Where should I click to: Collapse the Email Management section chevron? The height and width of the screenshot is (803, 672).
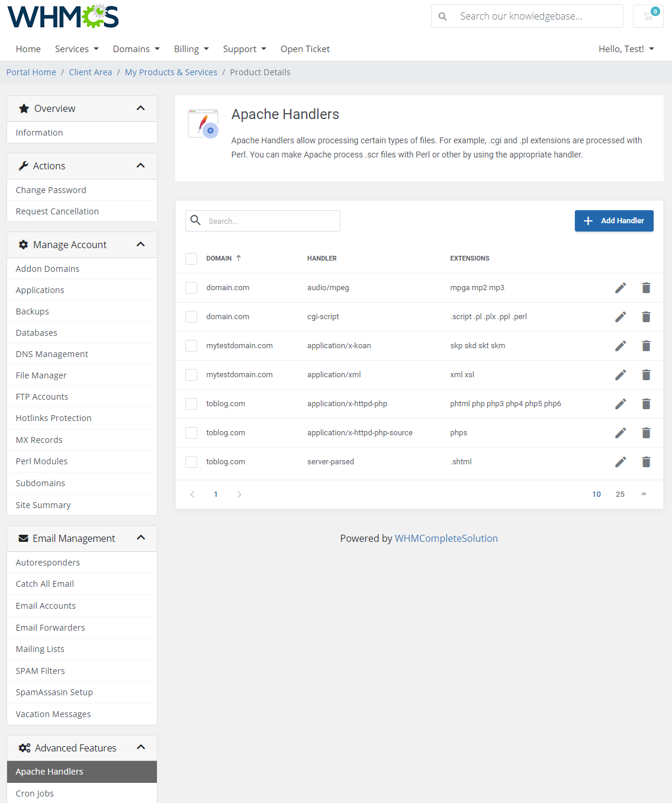tap(141, 538)
